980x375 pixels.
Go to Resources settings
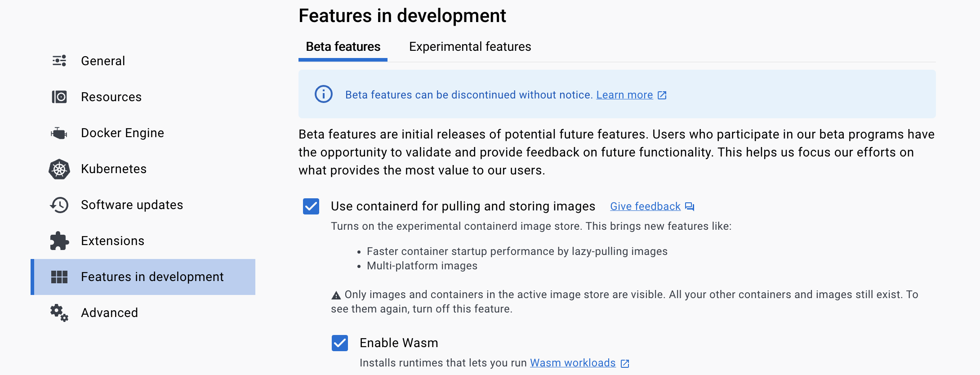(x=143, y=97)
